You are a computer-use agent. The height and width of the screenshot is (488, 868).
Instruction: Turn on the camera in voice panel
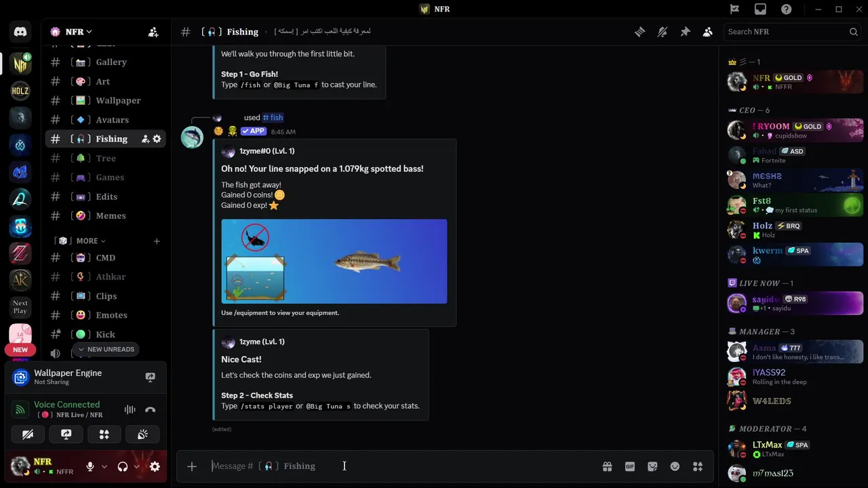pyautogui.click(x=28, y=434)
